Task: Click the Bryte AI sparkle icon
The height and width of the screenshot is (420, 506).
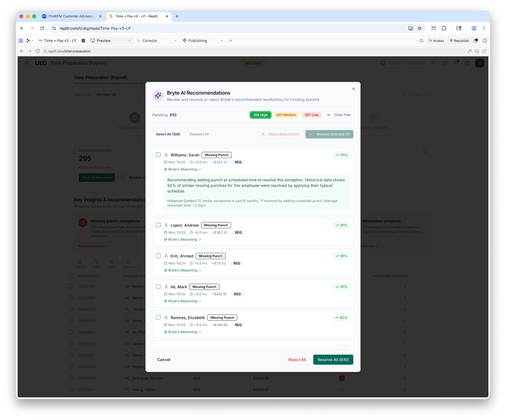Action: tap(158, 96)
